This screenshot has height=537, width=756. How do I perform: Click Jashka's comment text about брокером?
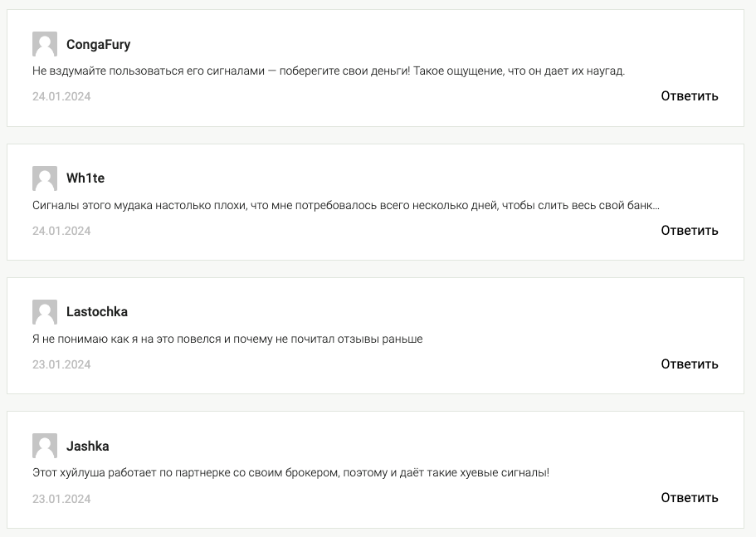[290, 473]
